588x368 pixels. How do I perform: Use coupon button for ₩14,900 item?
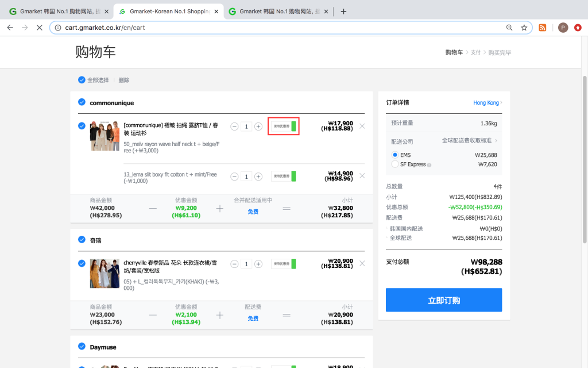(x=284, y=176)
